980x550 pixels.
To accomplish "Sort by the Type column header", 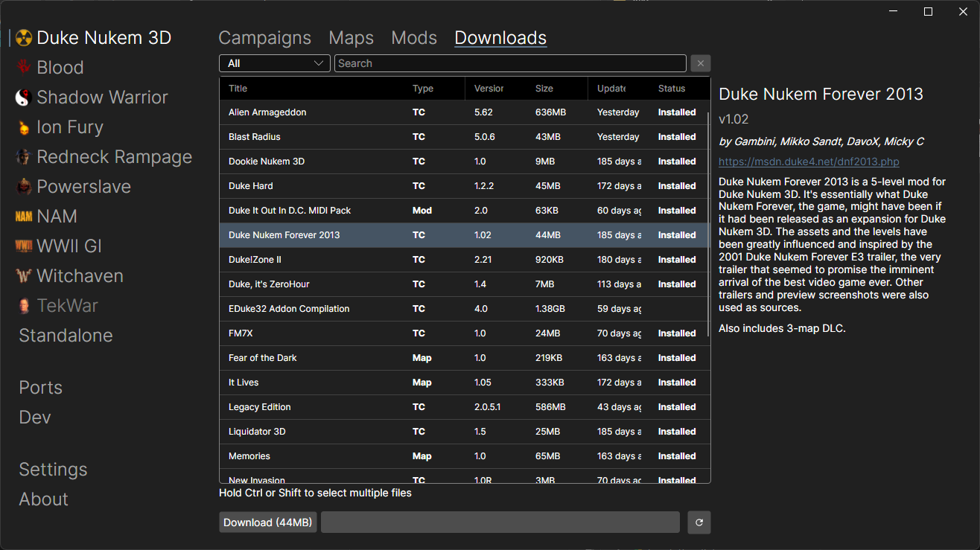I will [x=434, y=89].
